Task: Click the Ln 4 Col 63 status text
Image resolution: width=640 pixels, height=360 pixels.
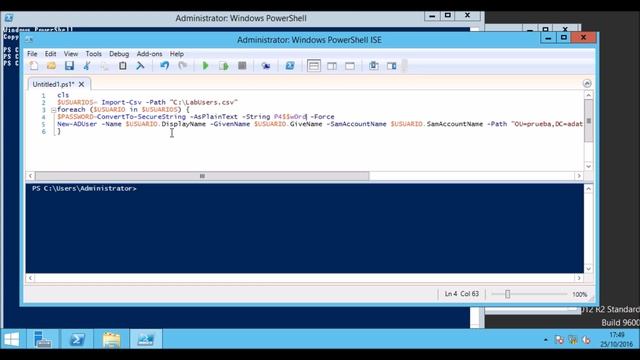Action: [462, 294]
